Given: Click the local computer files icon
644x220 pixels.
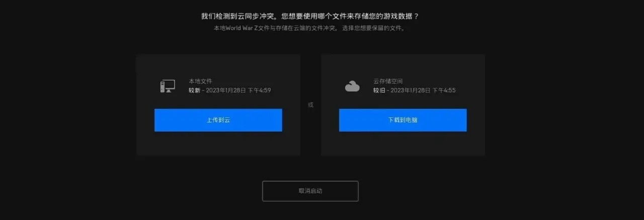Looking at the screenshot, I should [x=168, y=86].
